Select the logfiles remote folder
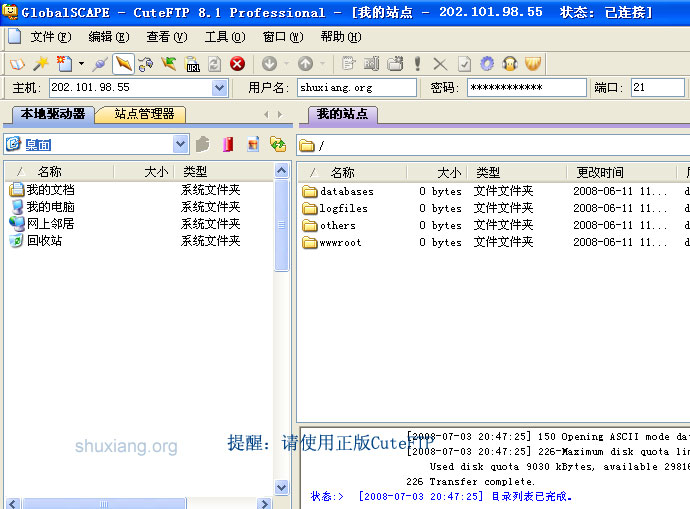690x509 pixels. (x=335, y=209)
